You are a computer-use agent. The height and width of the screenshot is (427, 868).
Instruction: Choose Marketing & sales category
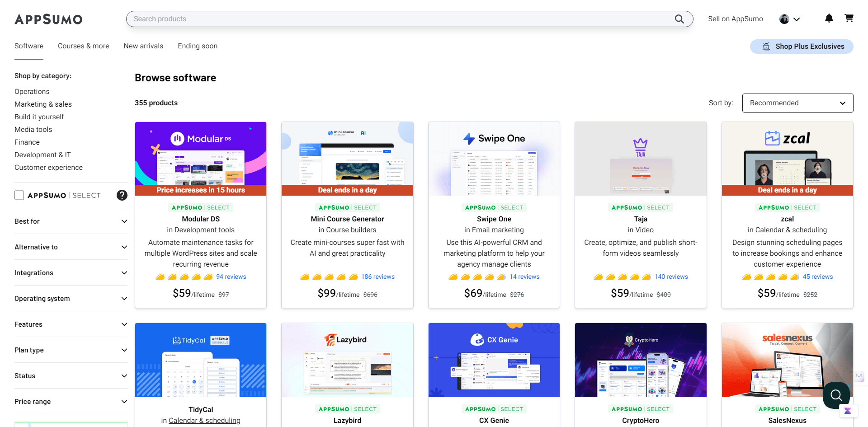(x=43, y=104)
